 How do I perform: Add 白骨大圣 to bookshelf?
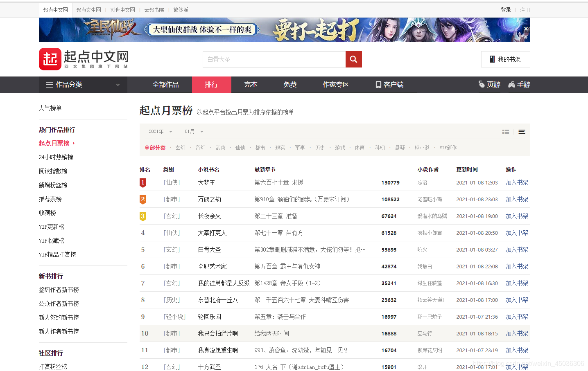[x=517, y=250]
